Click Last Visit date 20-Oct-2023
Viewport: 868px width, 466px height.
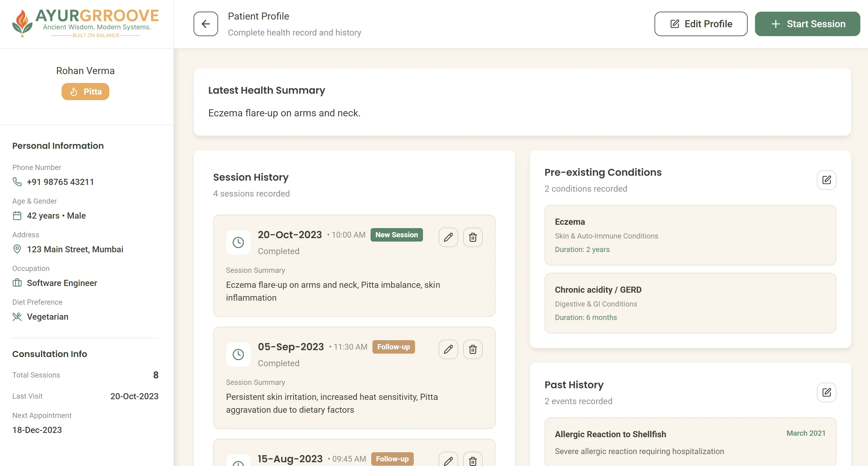tap(134, 396)
